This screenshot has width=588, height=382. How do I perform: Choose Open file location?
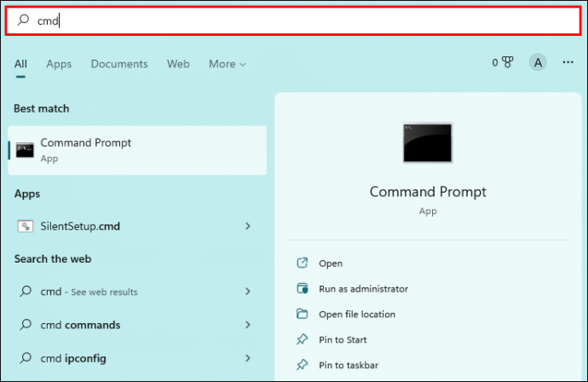pyautogui.click(x=357, y=315)
